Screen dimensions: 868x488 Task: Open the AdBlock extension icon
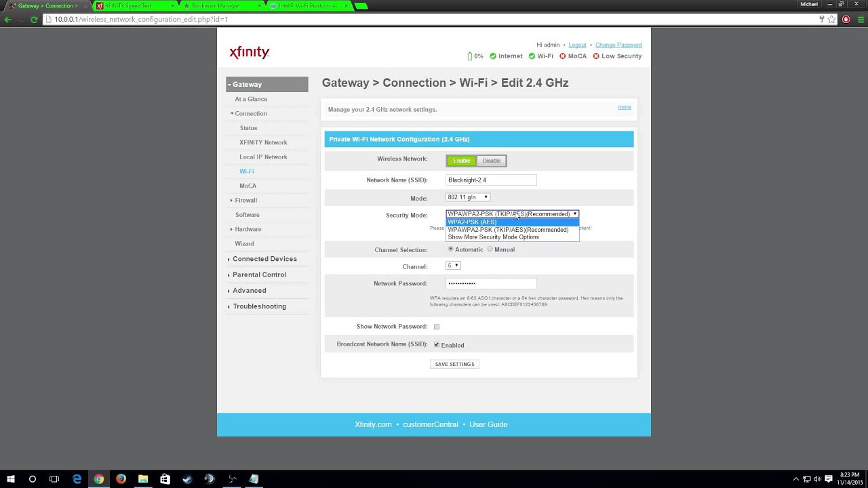(x=846, y=20)
